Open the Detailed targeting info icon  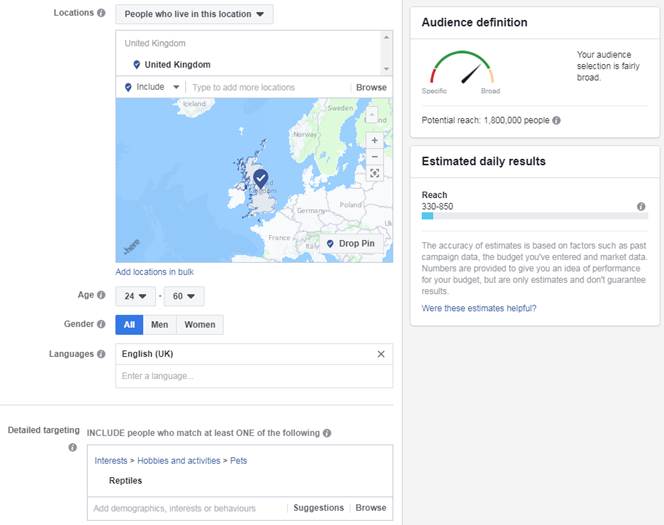pyautogui.click(x=72, y=447)
